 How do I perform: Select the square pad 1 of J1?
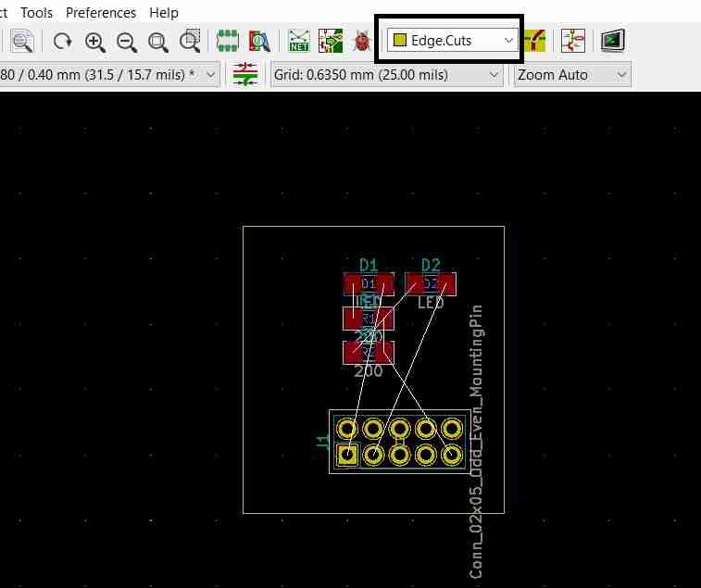pyautogui.click(x=347, y=456)
